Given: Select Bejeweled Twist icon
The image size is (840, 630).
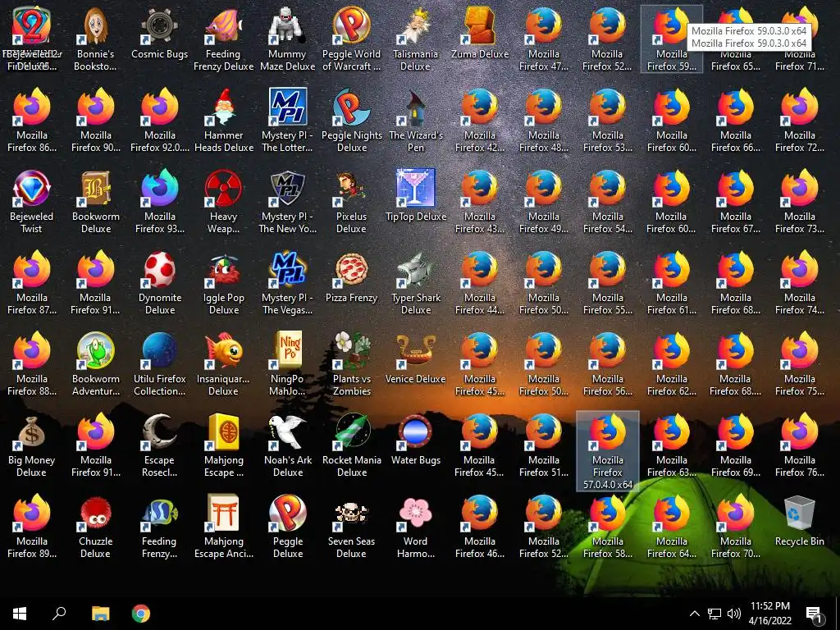Looking at the screenshot, I should [32, 202].
